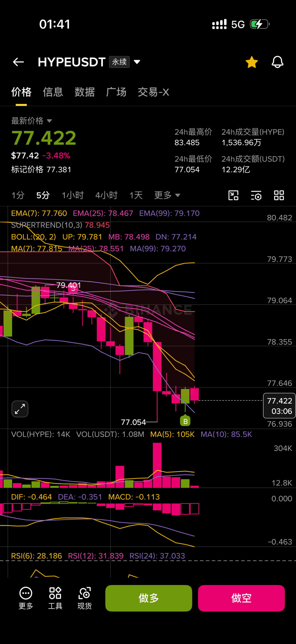Select the 1分 timeframe

point(18,195)
